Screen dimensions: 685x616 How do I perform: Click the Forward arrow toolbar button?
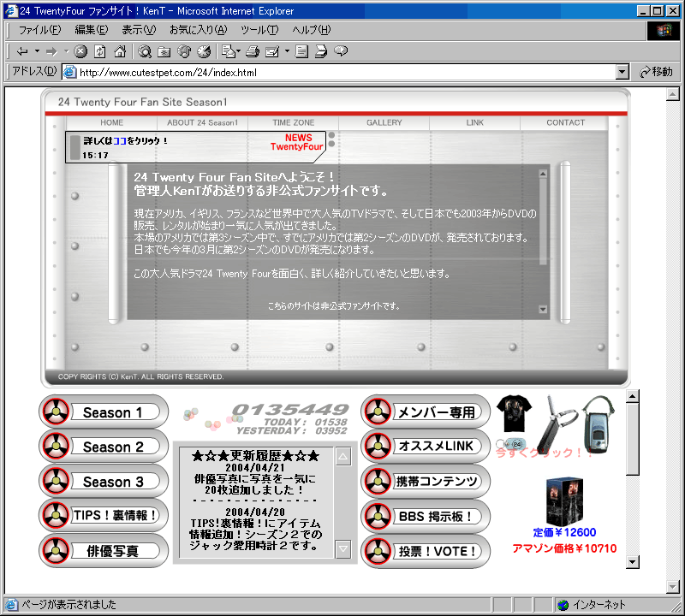pos(51,51)
